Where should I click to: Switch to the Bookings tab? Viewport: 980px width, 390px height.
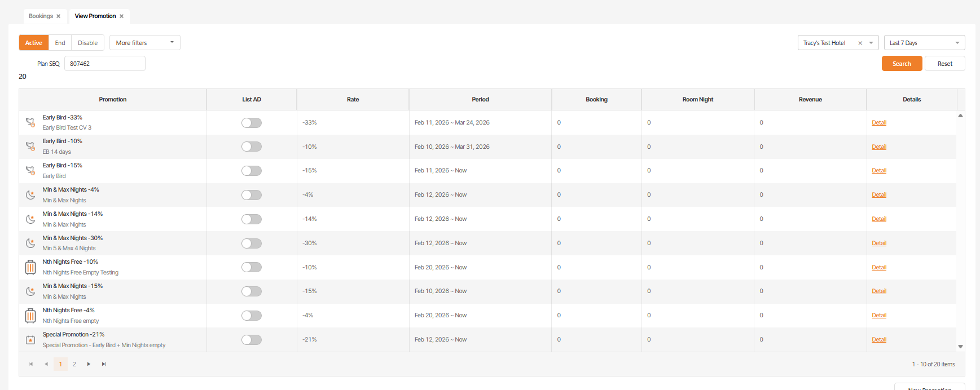pyautogui.click(x=41, y=16)
